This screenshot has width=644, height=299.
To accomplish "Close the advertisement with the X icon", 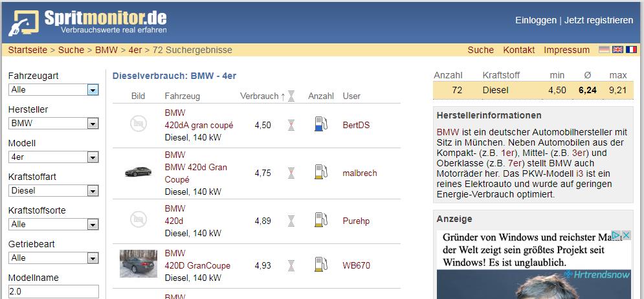I will click(x=626, y=236).
